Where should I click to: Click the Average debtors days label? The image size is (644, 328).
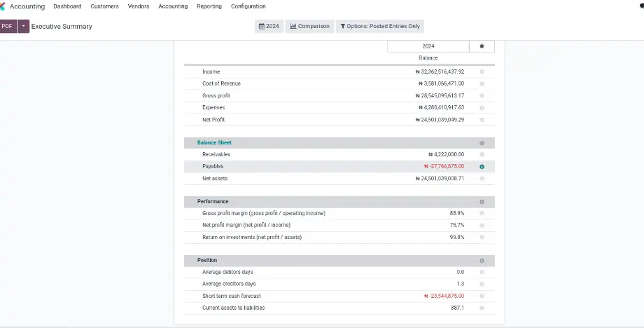point(227,272)
